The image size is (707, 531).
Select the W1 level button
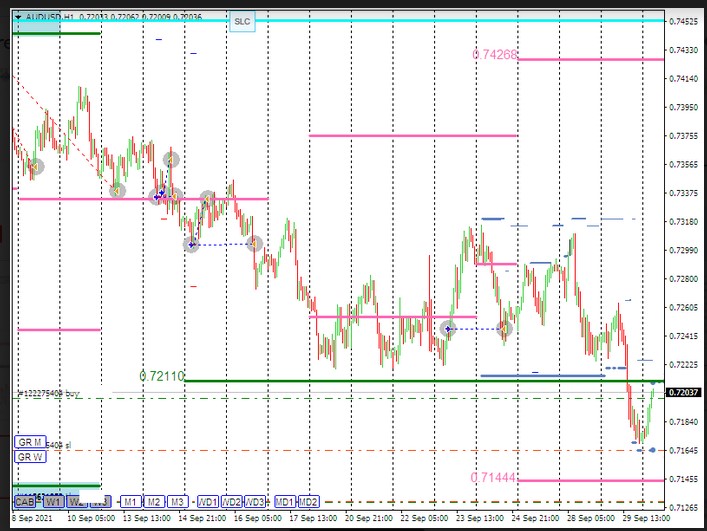(53, 501)
